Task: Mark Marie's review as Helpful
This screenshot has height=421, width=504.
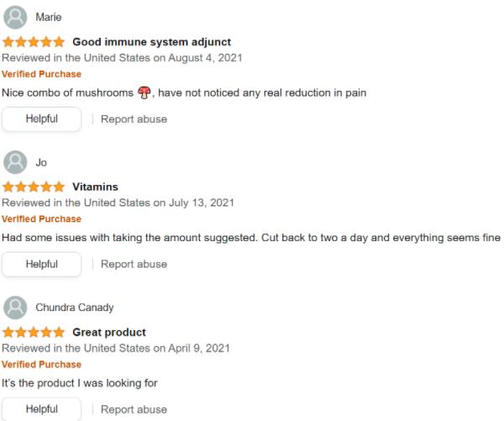Action: click(41, 119)
